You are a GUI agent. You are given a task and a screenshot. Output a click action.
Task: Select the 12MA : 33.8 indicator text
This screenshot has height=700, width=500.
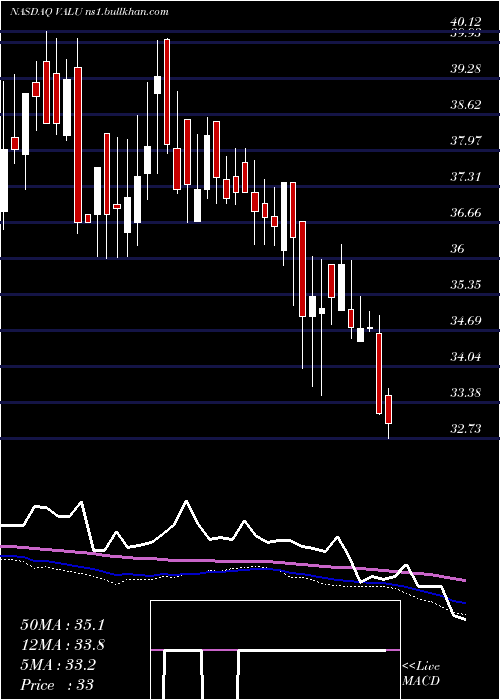pos(58,644)
